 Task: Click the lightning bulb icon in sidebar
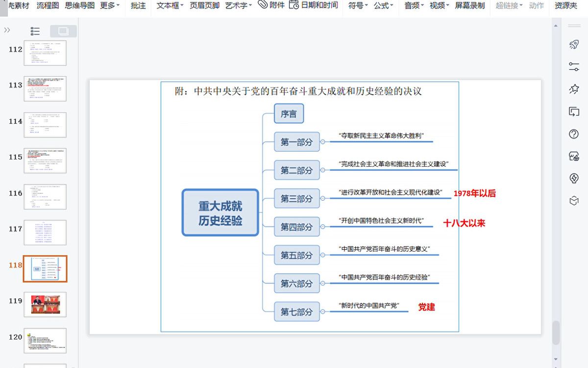click(574, 178)
